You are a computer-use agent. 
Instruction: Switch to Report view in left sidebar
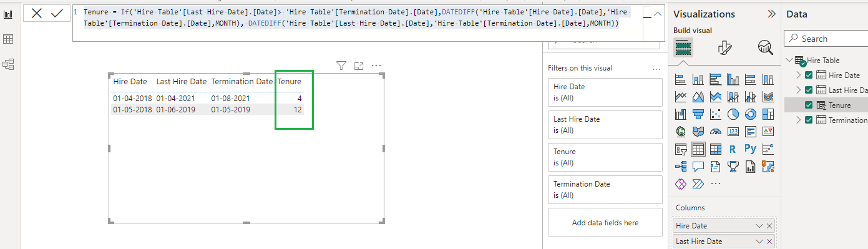[x=9, y=14]
